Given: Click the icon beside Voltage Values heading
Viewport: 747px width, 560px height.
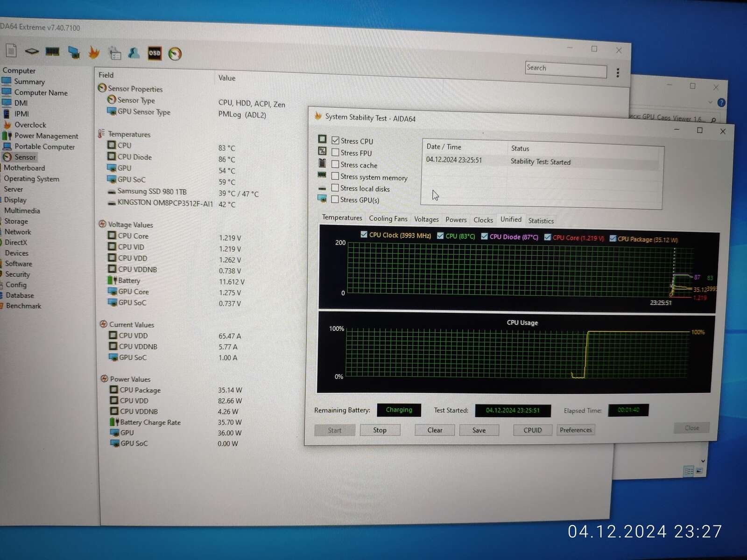Looking at the screenshot, I should coord(103,224).
